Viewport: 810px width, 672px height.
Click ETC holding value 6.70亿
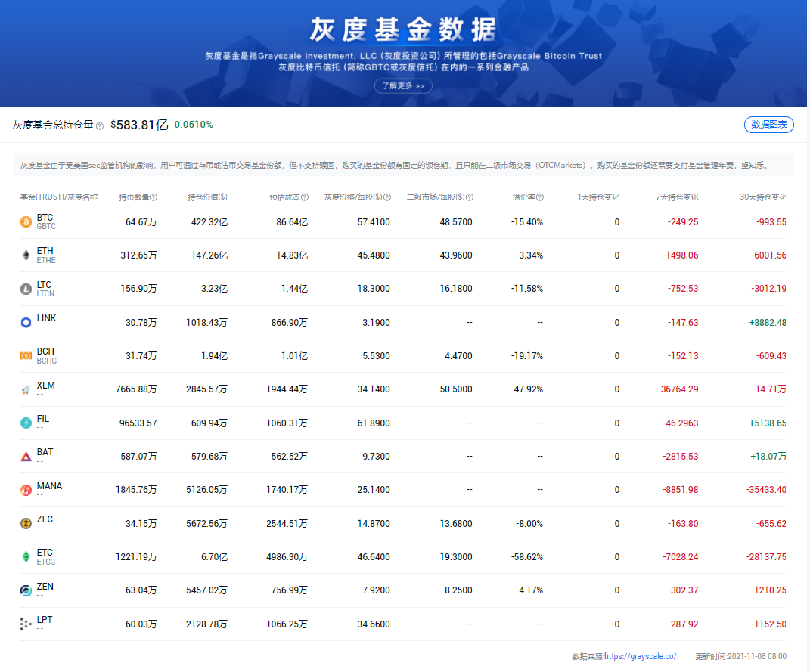pyautogui.click(x=214, y=557)
